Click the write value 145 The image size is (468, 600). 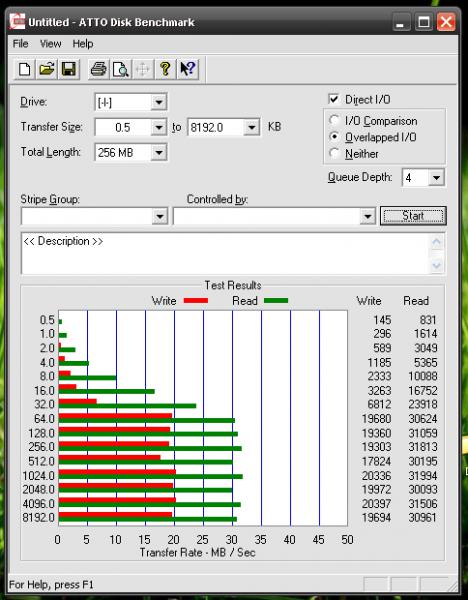[x=382, y=320]
